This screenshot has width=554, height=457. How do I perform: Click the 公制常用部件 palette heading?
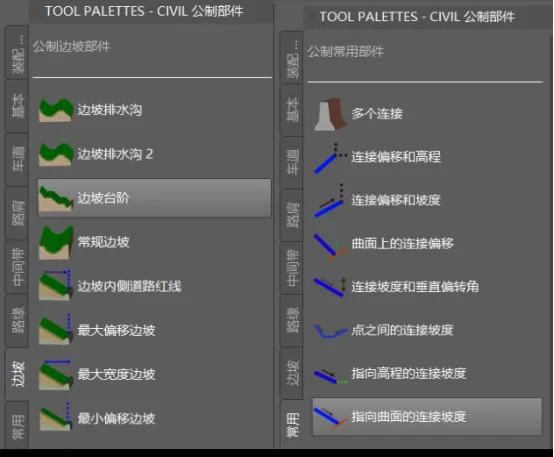(346, 52)
